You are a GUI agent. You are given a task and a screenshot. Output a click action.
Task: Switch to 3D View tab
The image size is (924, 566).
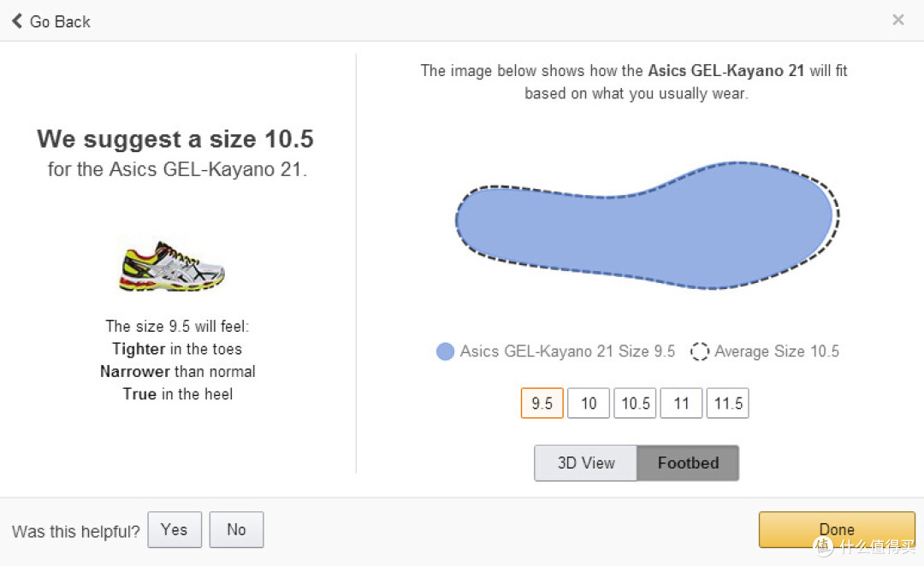tap(586, 463)
